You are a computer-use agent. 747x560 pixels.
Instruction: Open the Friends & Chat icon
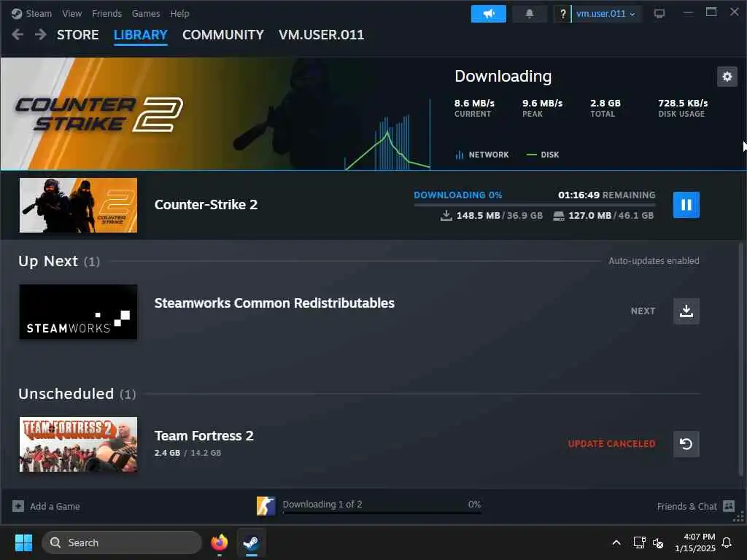[x=729, y=506]
